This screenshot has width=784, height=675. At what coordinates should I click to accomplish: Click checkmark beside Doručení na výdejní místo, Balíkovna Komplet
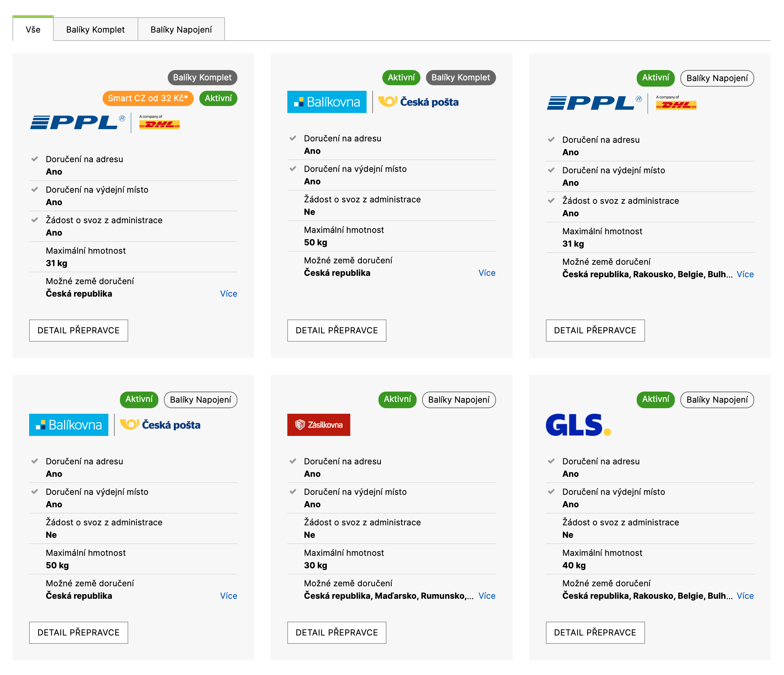click(x=293, y=169)
